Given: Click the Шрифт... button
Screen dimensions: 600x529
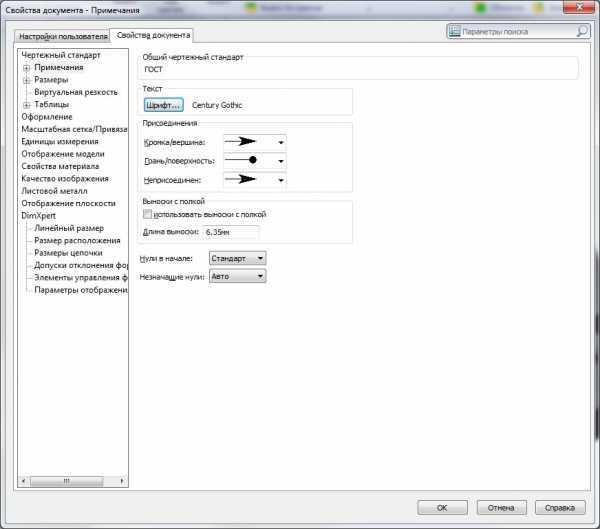Looking at the screenshot, I should pos(164,105).
